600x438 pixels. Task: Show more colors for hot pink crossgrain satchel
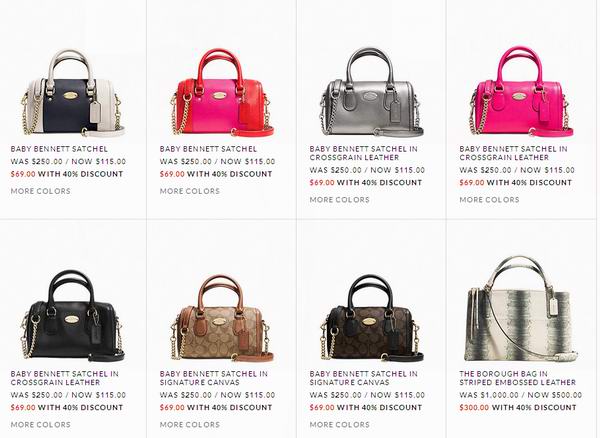point(489,200)
